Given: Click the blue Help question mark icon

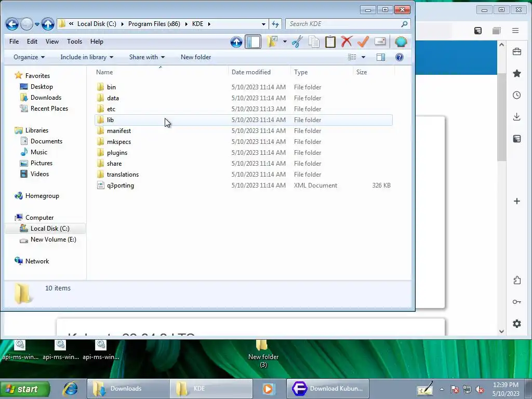Looking at the screenshot, I should pos(400,57).
